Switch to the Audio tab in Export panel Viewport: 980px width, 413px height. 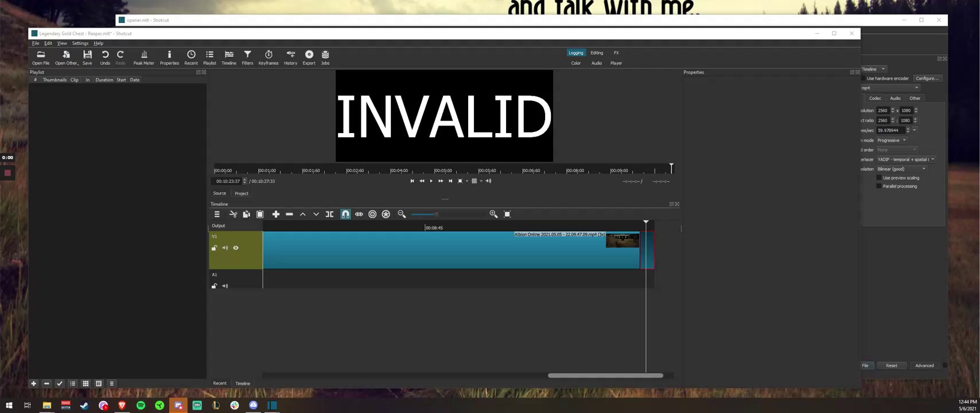pyautogui.click(x=895, y=98)
